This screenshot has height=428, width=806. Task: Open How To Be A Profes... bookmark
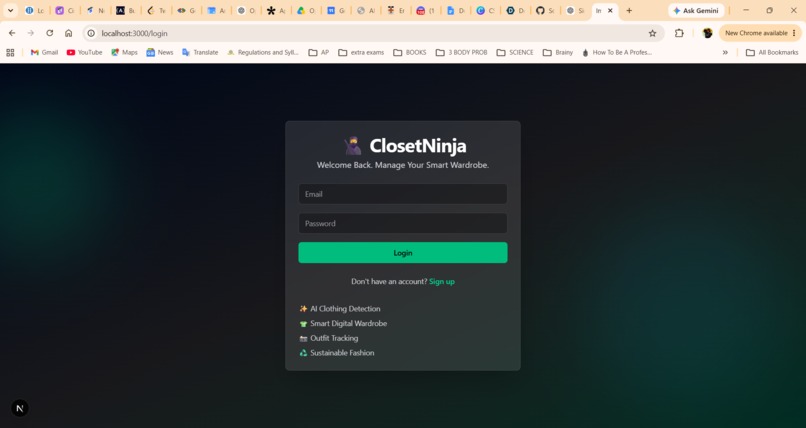pos(617,52)
